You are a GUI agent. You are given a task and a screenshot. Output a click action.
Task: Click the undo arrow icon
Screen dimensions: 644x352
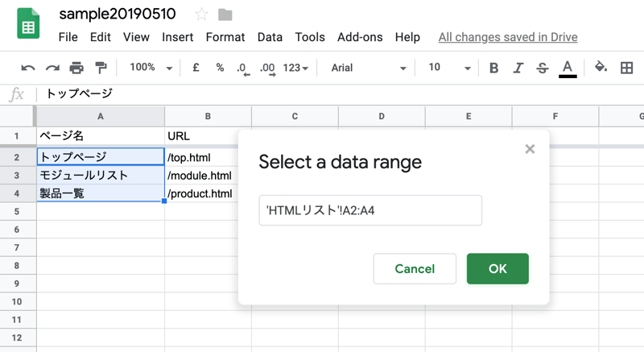coord(28,68)
